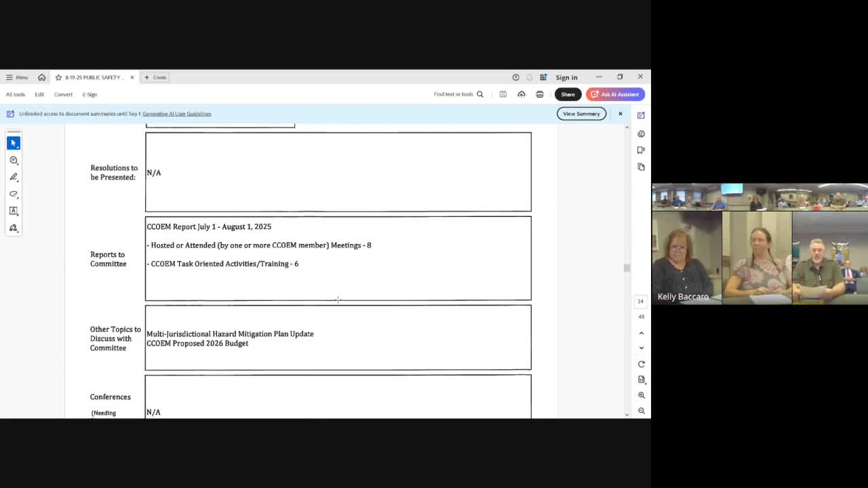Select the middle woman's video tile
868x488 pixels.
coord(757,258)
